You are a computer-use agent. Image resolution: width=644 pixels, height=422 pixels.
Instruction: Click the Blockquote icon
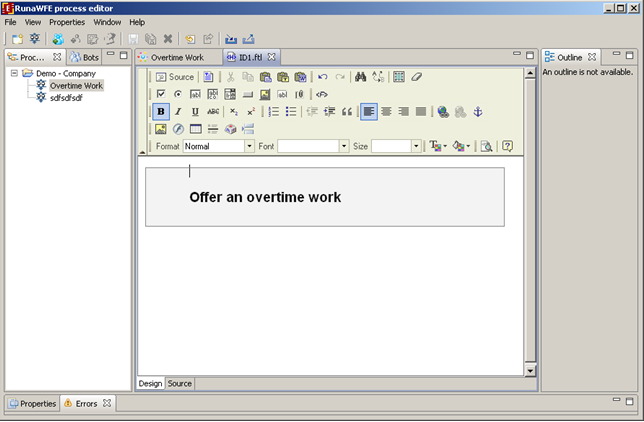click(x=347, y=112)
